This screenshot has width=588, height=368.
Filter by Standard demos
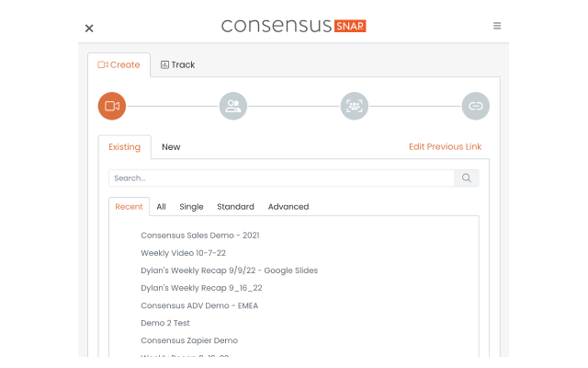[235, 206]
